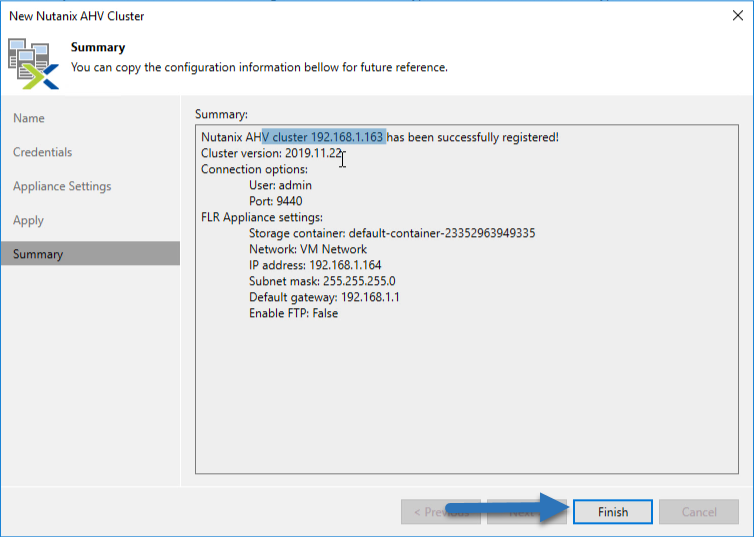
Task: Click the Storage container default-container line
Action: [392, 233]
